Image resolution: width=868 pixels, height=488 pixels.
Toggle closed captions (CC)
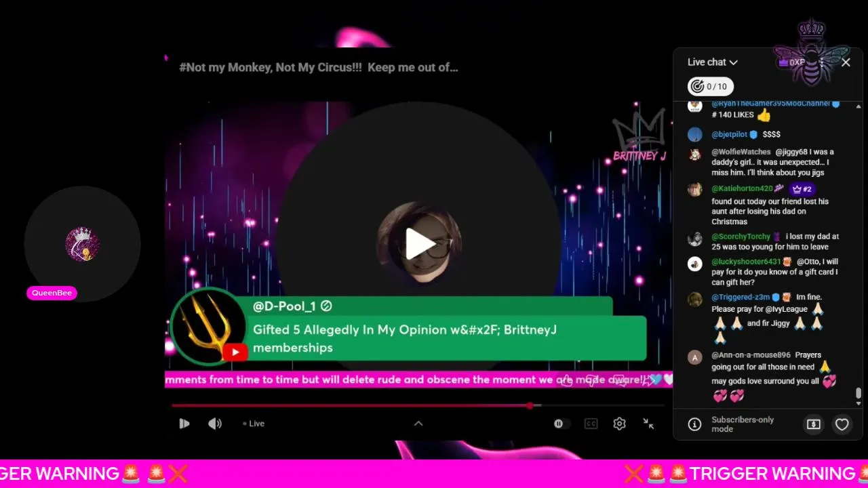coord(591,424)
